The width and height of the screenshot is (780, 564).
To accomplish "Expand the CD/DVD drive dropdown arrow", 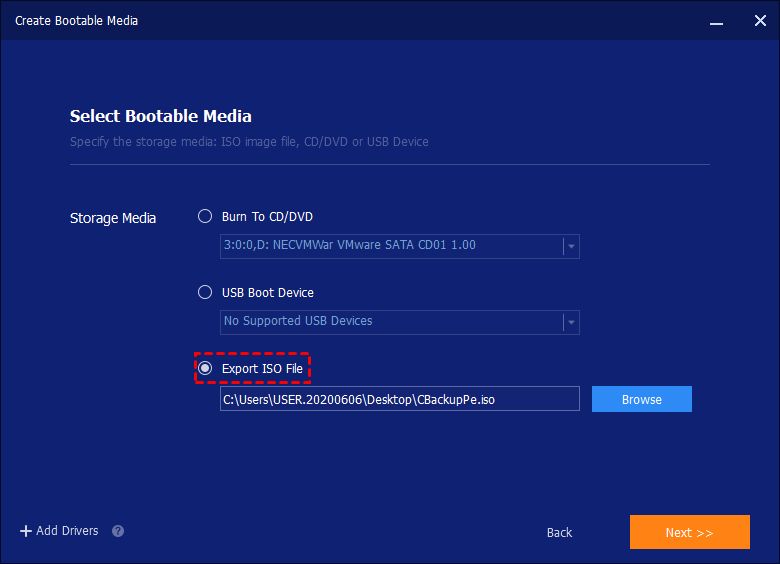I will click(570, 246).
